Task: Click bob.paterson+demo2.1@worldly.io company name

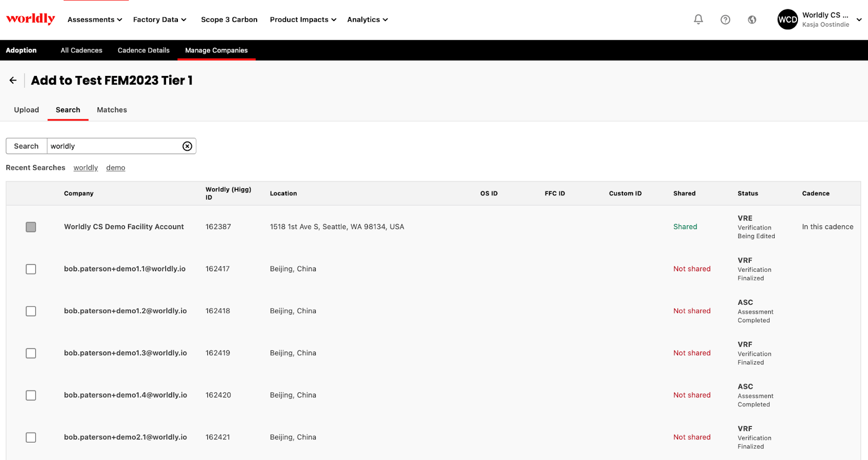Action: point(125,437)
